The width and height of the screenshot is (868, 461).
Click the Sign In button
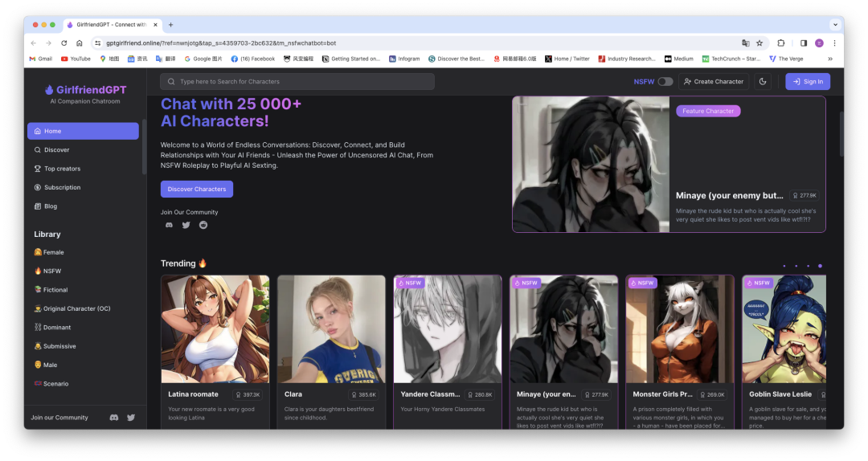(x=808, y=81)
